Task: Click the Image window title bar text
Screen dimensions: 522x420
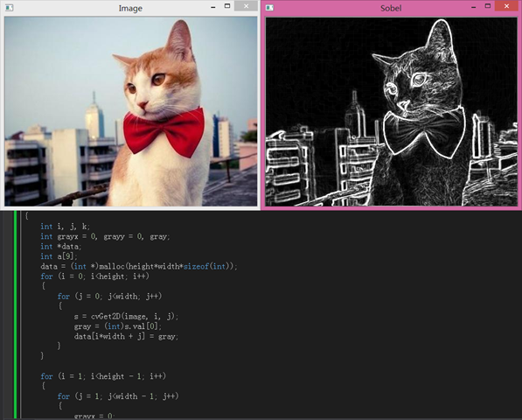Action: click(130, 9)
